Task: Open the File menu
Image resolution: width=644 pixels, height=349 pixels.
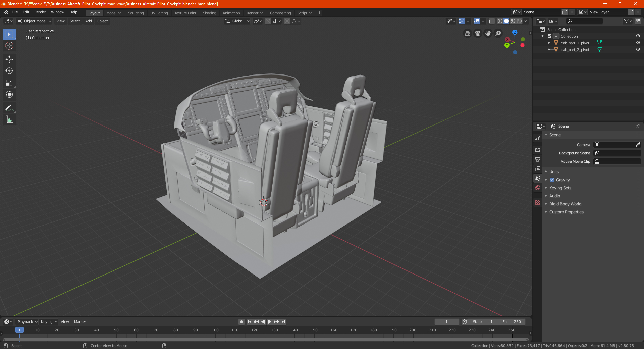Action: tap(15, 12)
